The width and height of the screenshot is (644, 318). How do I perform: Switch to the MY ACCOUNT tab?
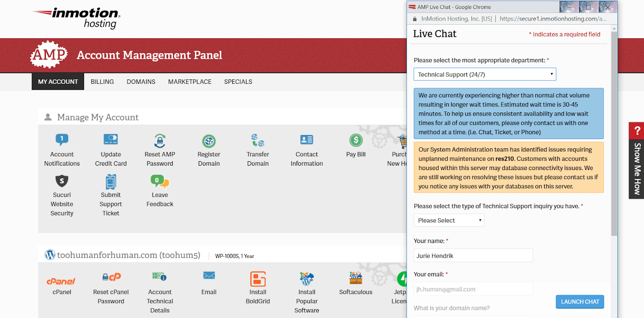click(x=58, y=81)
